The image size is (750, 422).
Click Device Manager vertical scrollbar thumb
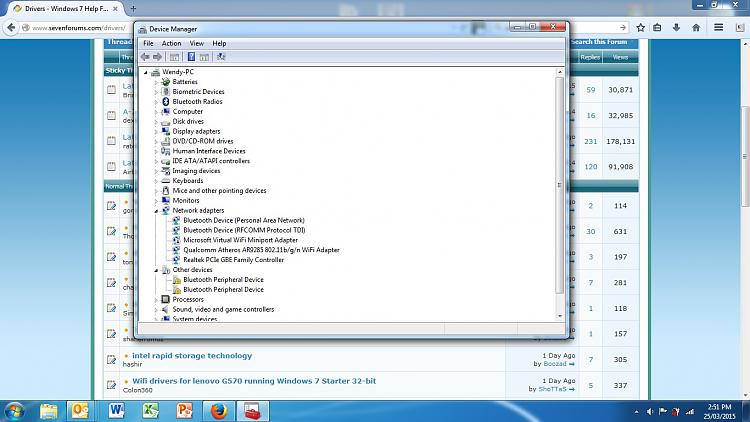click(x=559, y=185)
